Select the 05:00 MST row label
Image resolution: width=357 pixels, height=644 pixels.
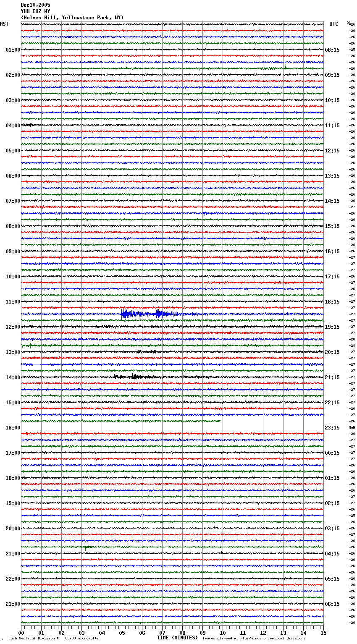pos(13,151)
